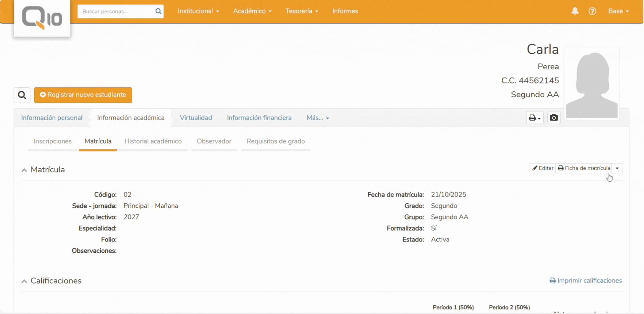Switch to Información personal tab
This screenshot has width=644, height=314.
52,118
